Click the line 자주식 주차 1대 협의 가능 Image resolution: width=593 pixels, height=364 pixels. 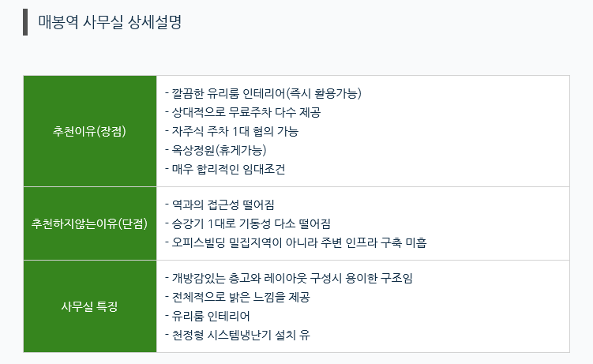(x=232, y=131)
